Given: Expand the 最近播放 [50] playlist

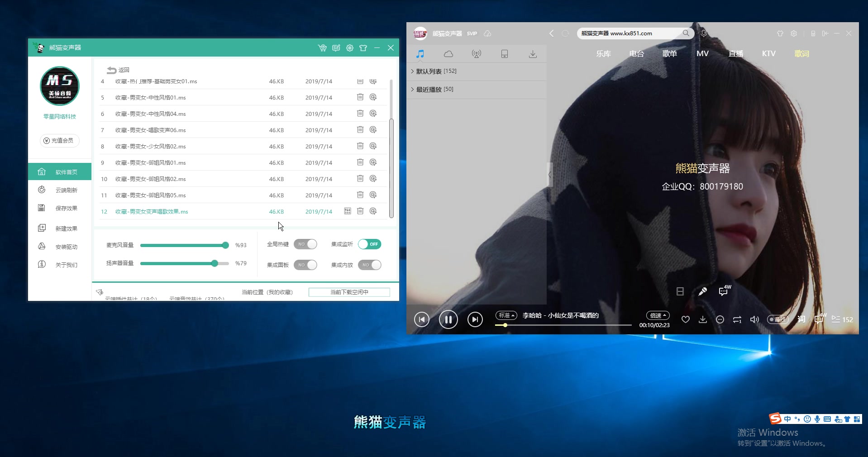Looking at the screenshot, I should 477,90.
